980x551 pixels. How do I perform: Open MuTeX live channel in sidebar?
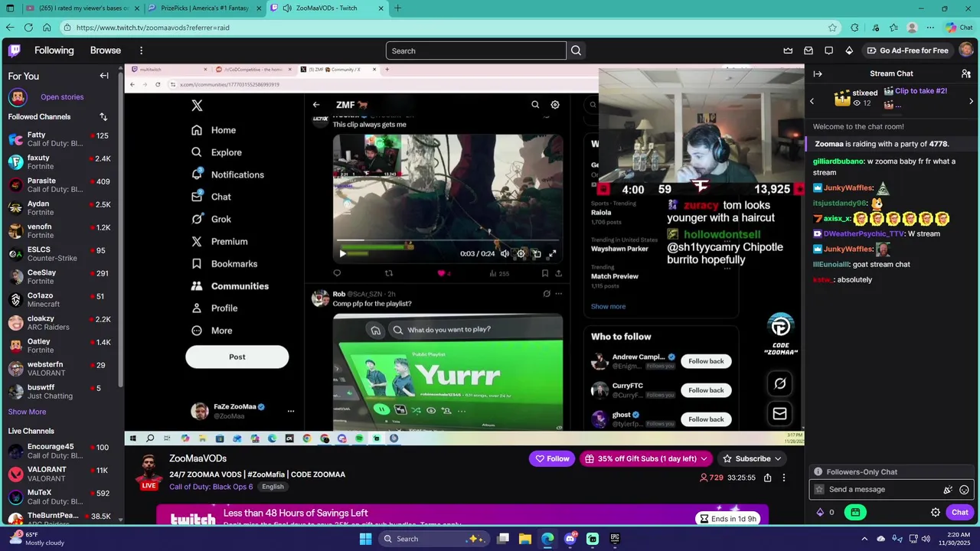(x=60, y=497)
